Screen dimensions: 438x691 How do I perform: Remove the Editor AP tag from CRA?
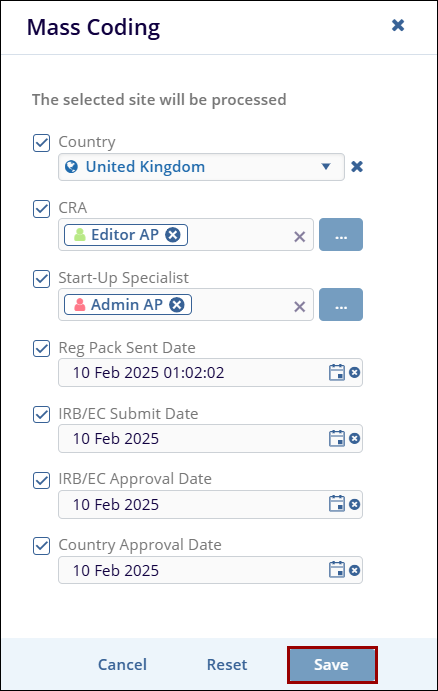pos(173,234)
